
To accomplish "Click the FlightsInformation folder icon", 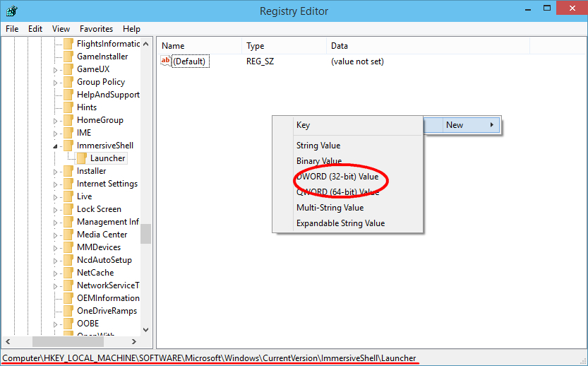I will 68,44.
